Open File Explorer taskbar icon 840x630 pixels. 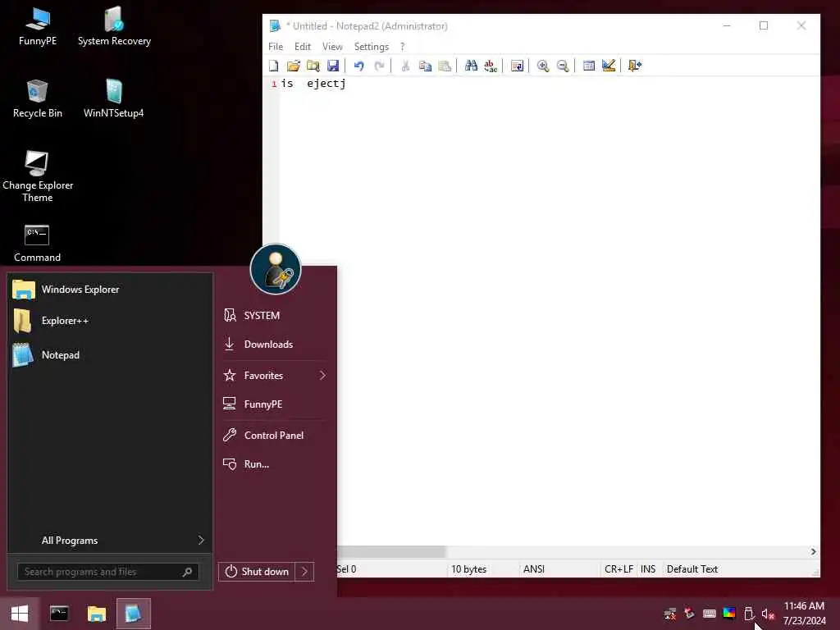pos(97,614)
